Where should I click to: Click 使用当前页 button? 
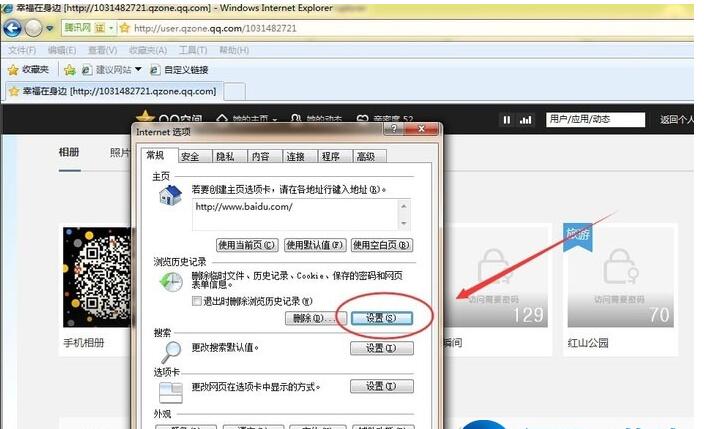click(247, 244)
